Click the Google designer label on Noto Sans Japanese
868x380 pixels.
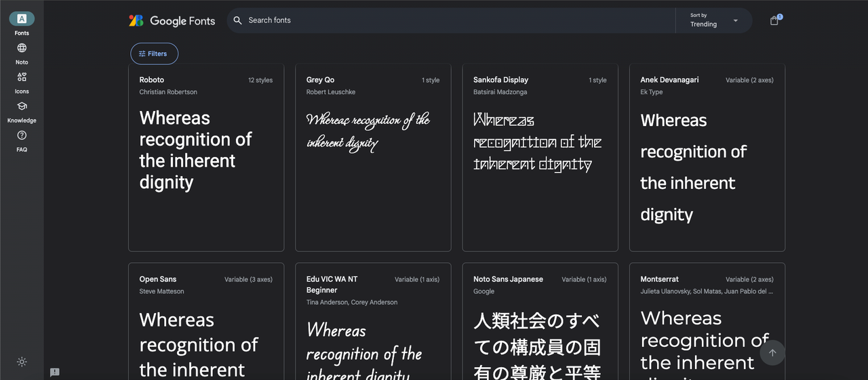pos(484,291)
